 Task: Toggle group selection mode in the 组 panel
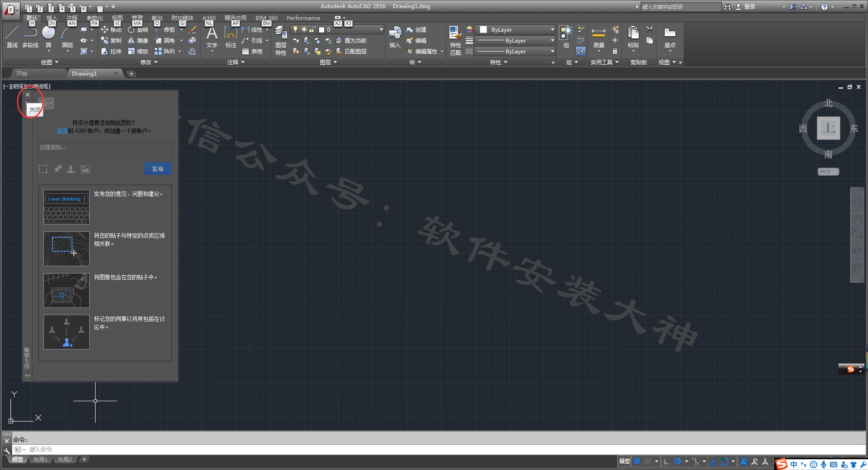pyautogui.click(x=581, y=51)
